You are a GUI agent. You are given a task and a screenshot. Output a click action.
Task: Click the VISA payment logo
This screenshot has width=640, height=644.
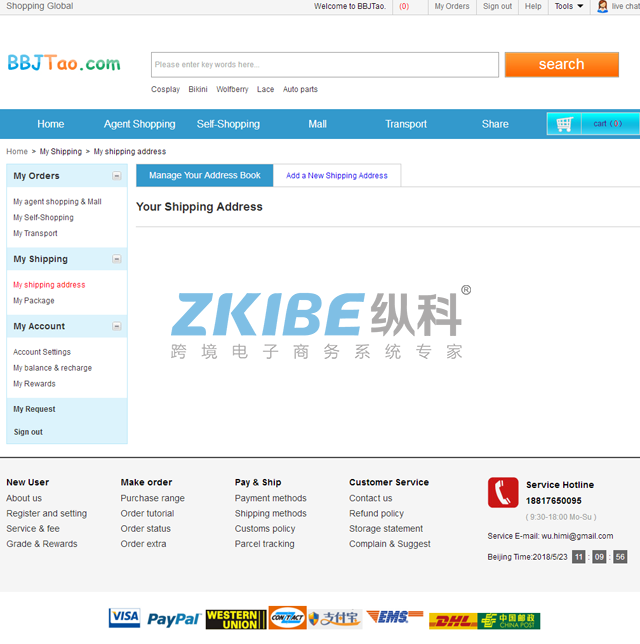(x=124, y=617)
